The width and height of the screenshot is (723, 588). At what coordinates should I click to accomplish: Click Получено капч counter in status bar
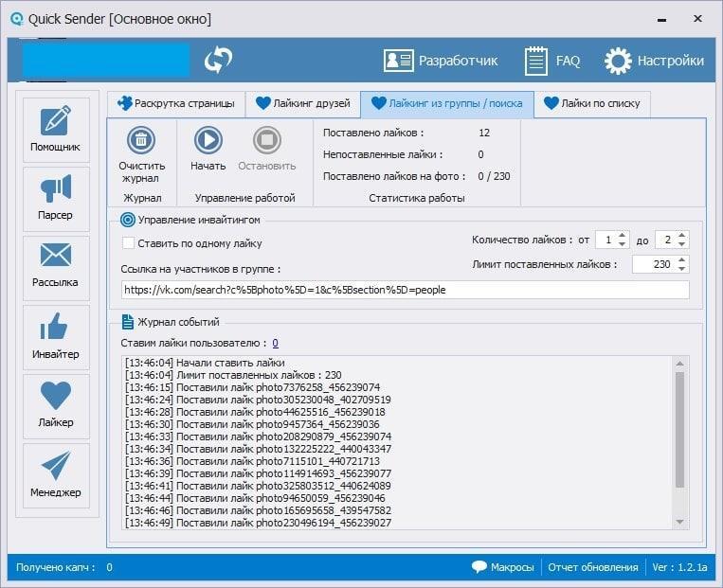click(64, 567)
